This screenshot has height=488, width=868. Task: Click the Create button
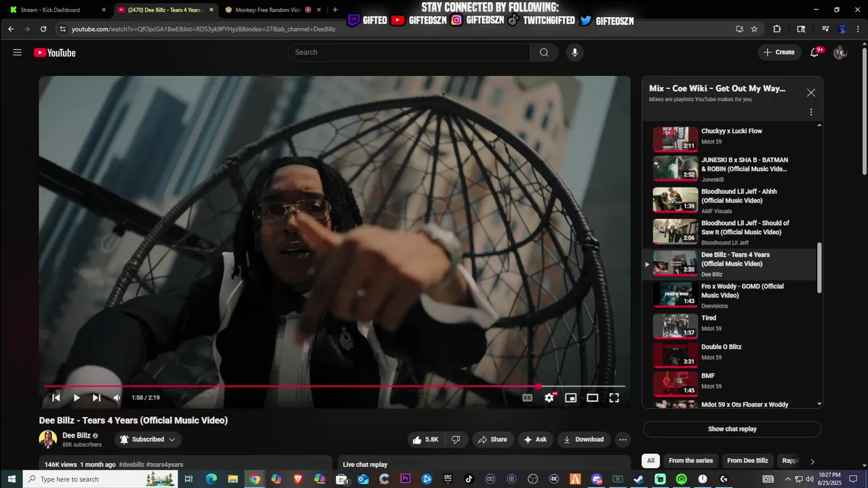pyautogui.click(x=779, y=52)
